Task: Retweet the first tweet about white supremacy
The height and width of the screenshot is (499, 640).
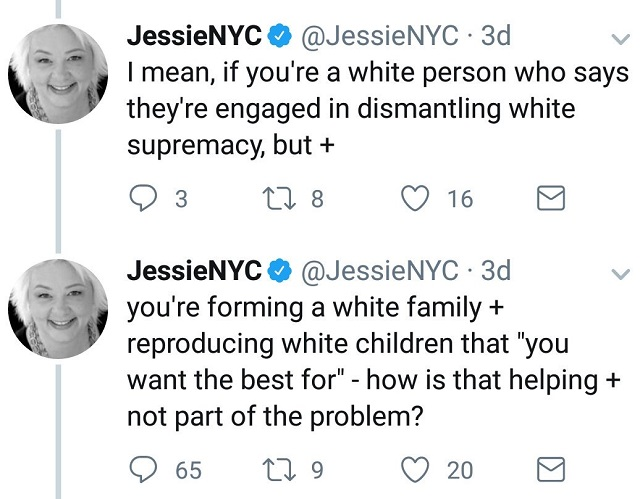Action: coord(279,198)
